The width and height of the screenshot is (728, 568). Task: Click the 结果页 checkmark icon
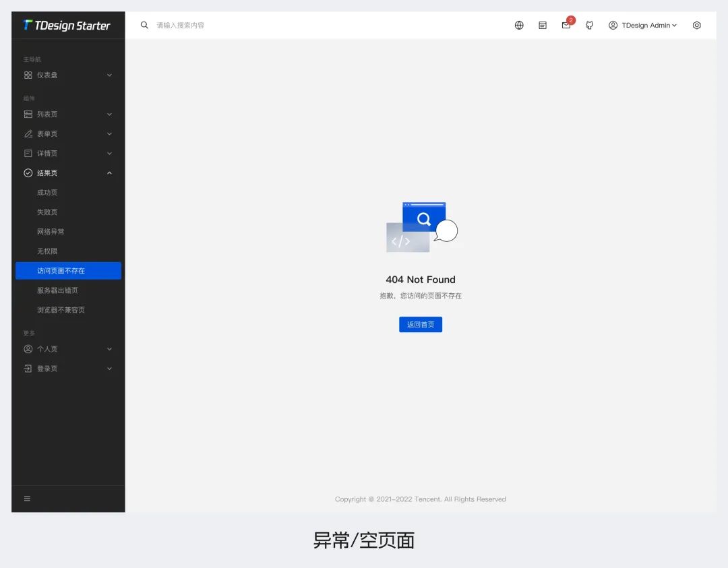28,172
